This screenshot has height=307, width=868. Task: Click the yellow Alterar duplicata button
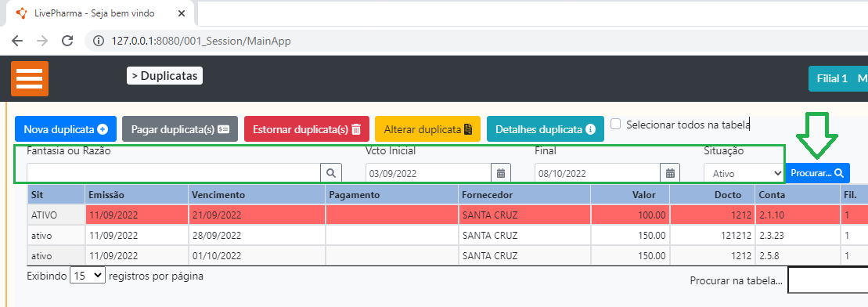coord(428,129)
